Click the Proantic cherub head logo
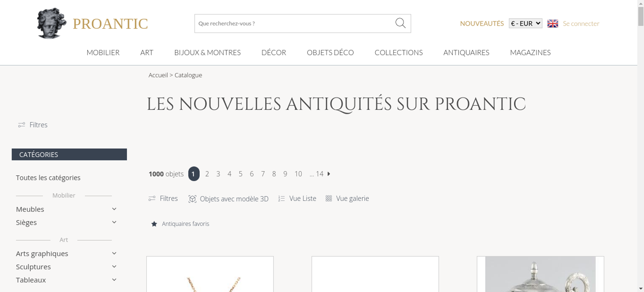 (x=52, y=23)
